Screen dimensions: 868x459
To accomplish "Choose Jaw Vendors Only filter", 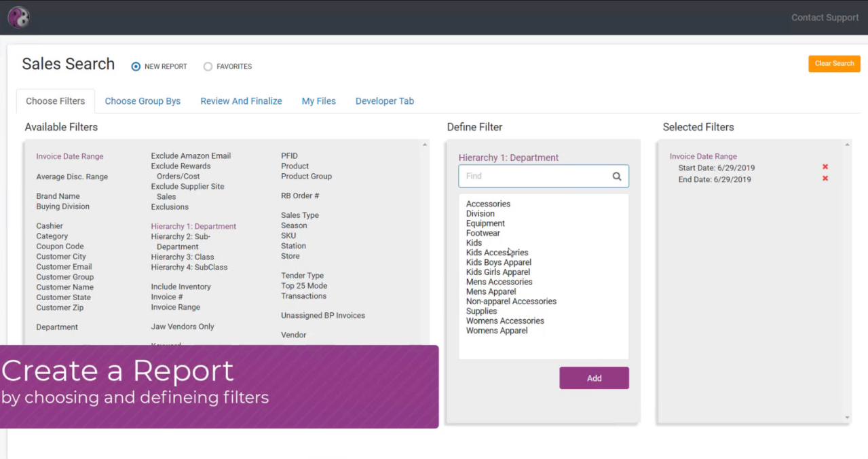I will 183,327.
